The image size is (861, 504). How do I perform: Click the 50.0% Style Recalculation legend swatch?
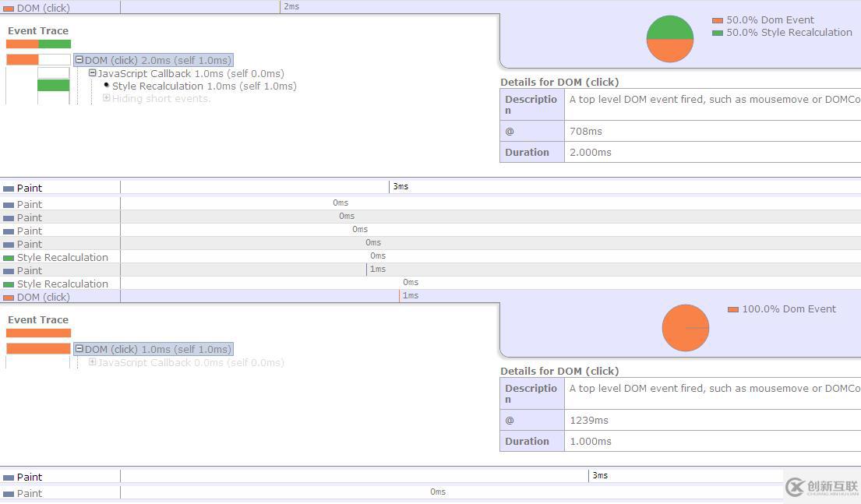click(717, 33)
